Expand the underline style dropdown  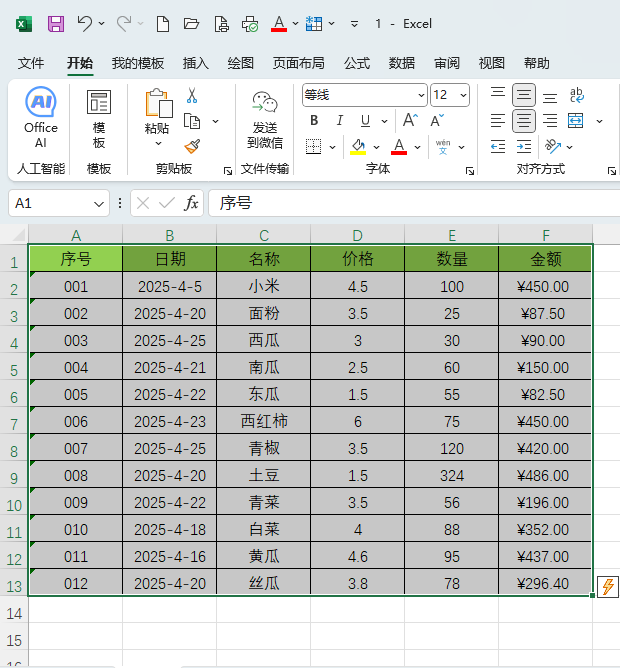(x=384, y=121)
